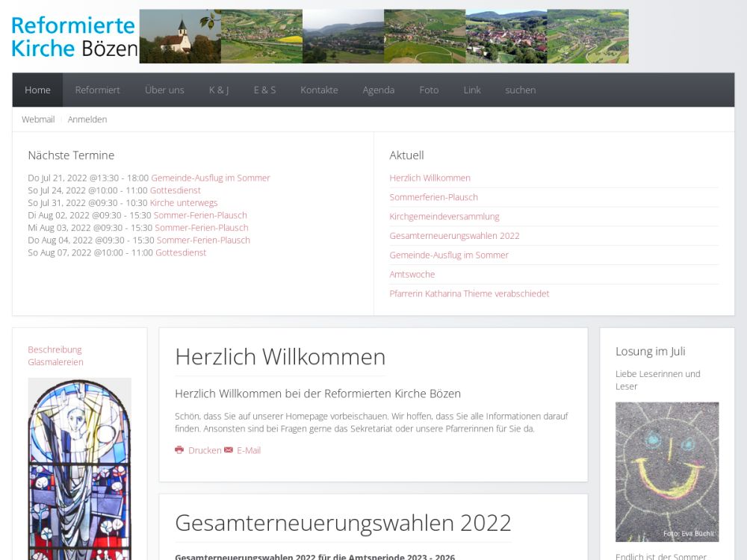Click the envelope icon beside E-Mail
The image size is (747, 560).
coord(229,450)
